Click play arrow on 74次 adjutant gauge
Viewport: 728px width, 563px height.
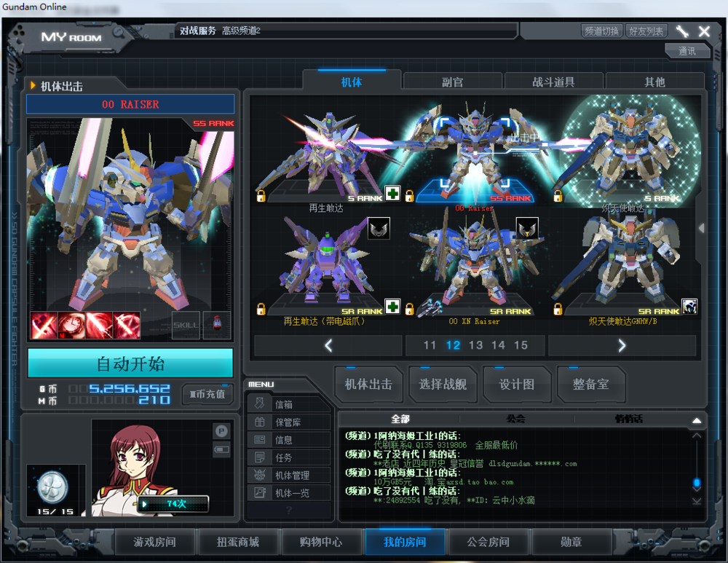point(144,504)
